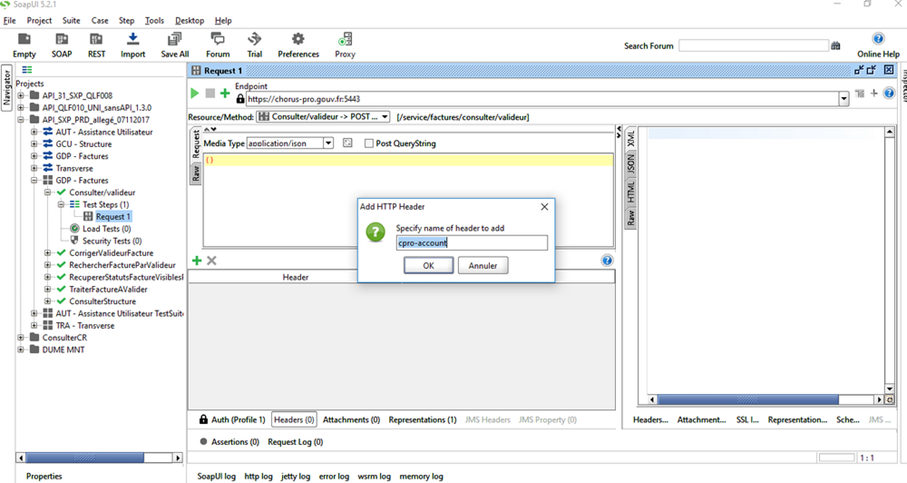
Task: Open Resource/Method combo box
Action: (323, 117)
